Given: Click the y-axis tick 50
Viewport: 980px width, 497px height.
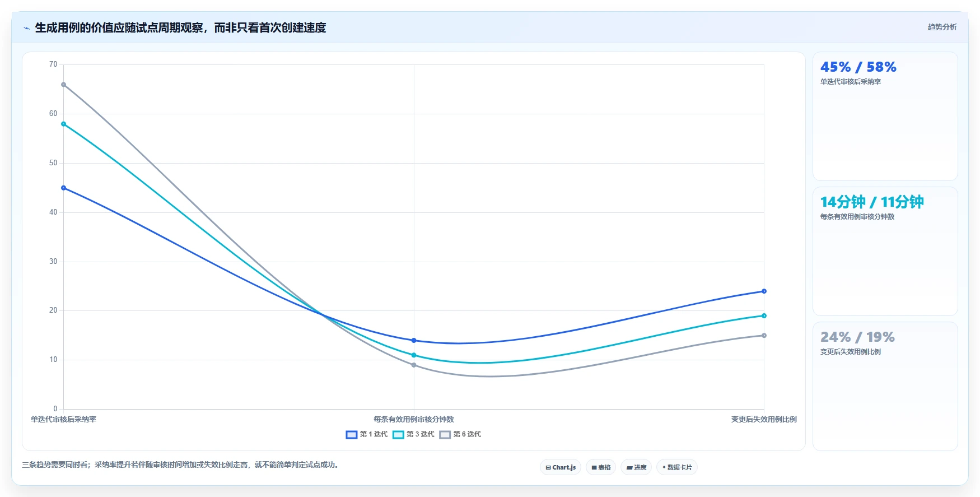Looking at the screenshot, I should point(53,163).
